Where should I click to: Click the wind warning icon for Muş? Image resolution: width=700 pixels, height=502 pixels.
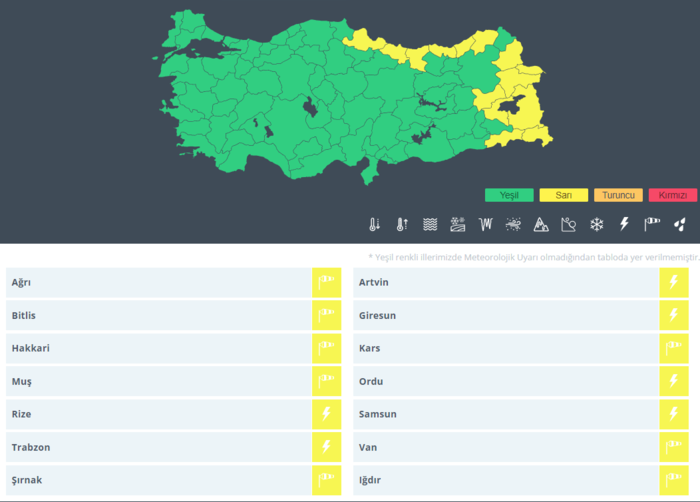(x=326, y=381)
